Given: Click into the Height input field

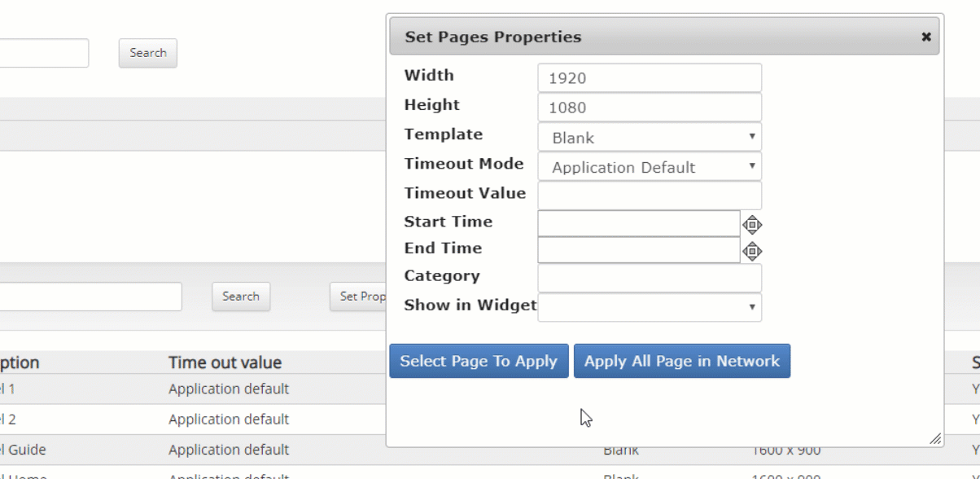Looking at the screenshot, I should click(650, 108).
